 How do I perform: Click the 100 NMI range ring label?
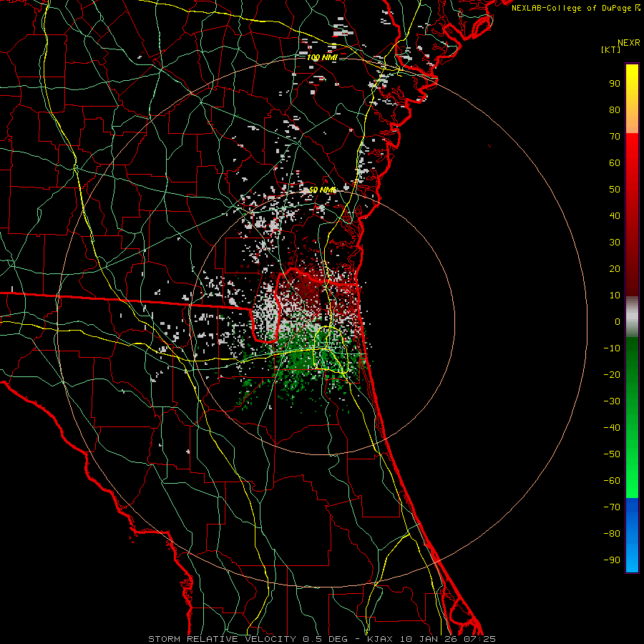pos(322,57)
